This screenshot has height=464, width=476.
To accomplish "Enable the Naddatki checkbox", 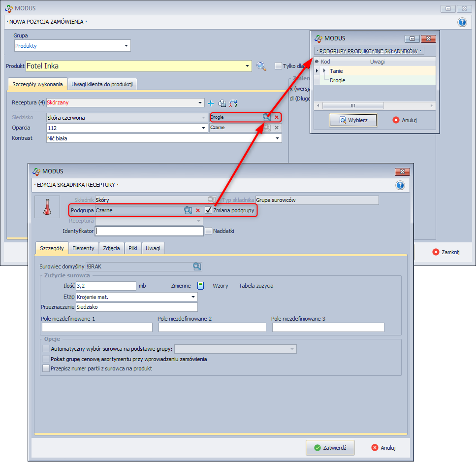I will [x=208, y=231].
